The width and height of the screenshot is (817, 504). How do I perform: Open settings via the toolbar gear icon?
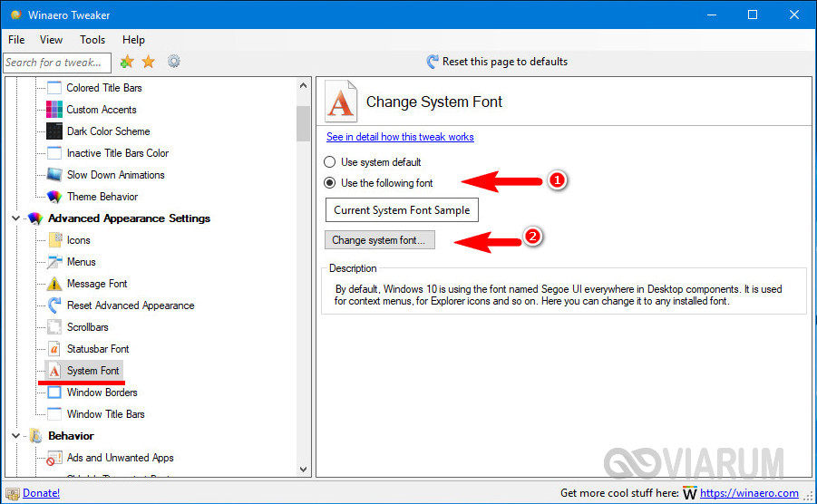coord(173,62)
